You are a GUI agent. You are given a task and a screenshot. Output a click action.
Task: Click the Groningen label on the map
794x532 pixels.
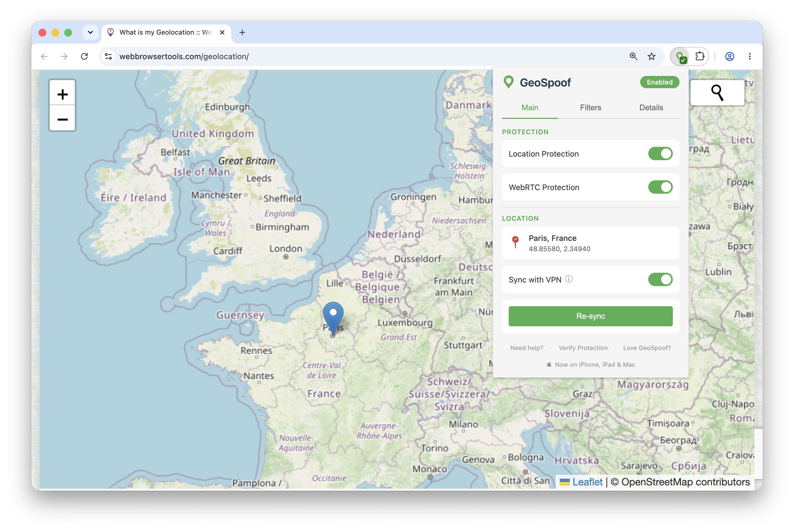(413, 197)
